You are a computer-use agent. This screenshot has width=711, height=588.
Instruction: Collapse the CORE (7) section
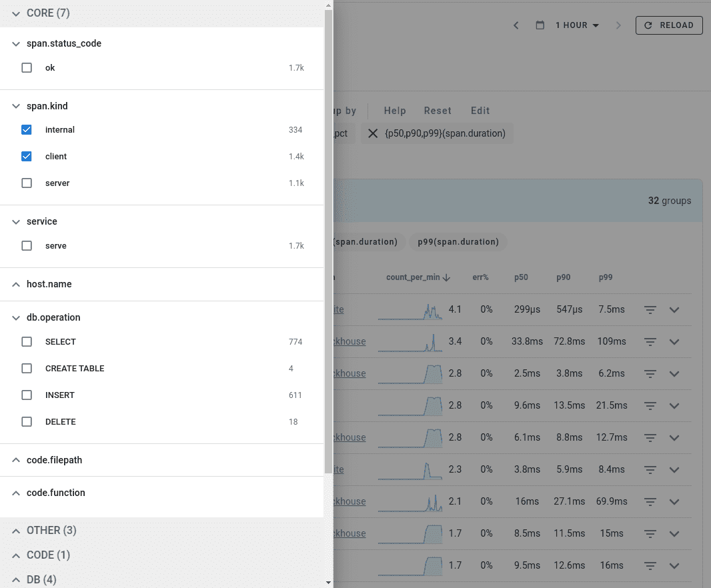tap(16, 13)
